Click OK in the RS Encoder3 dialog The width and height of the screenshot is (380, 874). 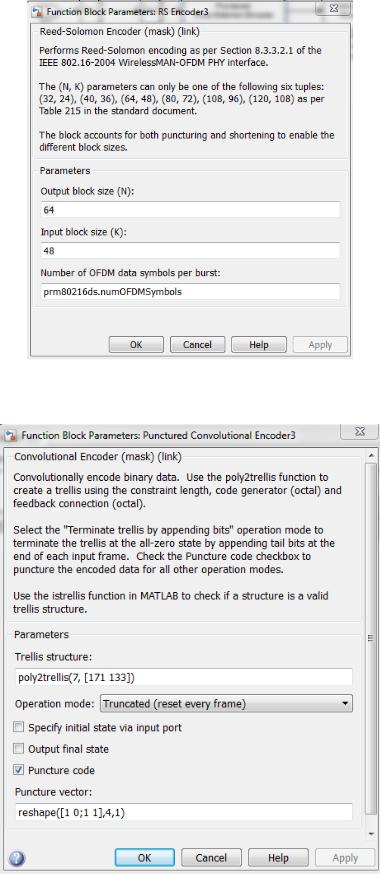click(x=136, y=344)
